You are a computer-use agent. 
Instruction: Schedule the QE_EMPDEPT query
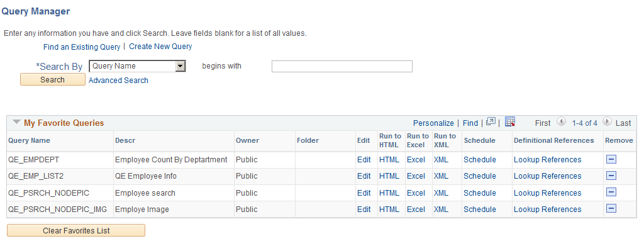tap(480, 160)
